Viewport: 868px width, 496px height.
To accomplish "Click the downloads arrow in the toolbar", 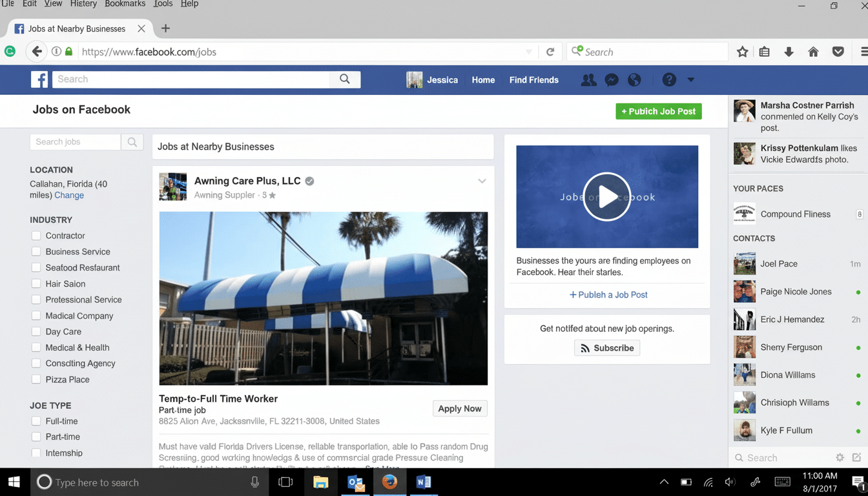I will (x=789, y=52).
